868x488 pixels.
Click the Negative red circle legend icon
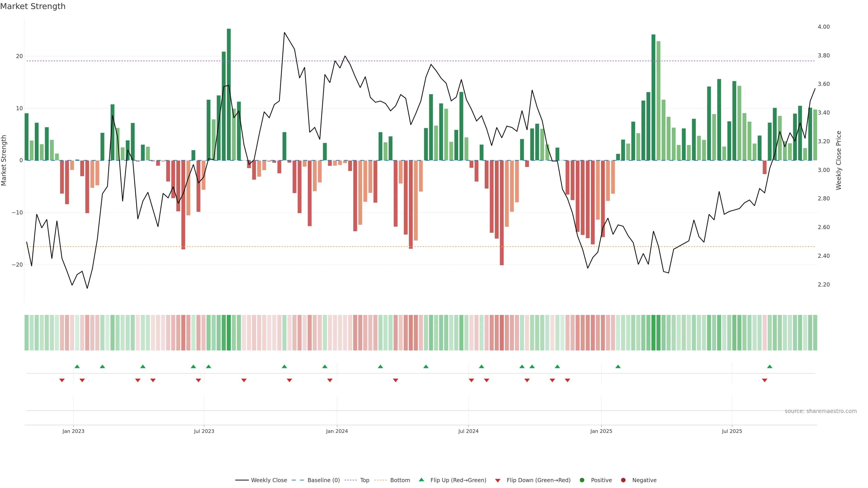click(623, 480)
